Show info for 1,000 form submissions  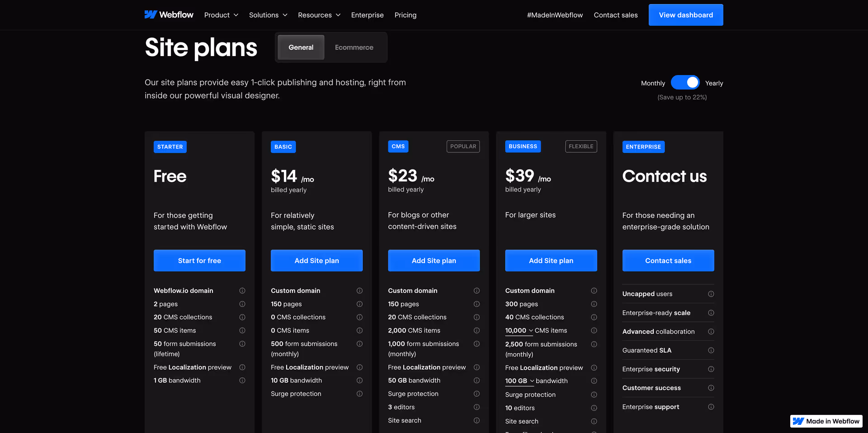(x=476, y=344)
